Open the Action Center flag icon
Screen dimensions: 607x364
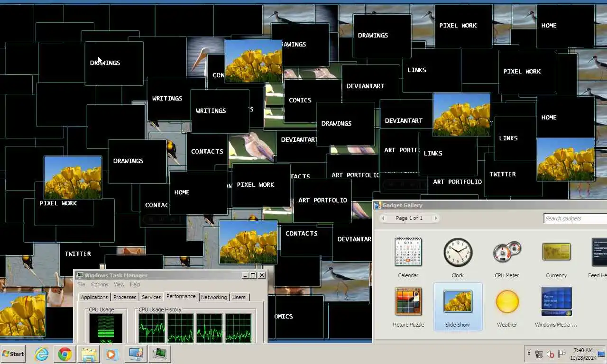(x=562, y=354)
